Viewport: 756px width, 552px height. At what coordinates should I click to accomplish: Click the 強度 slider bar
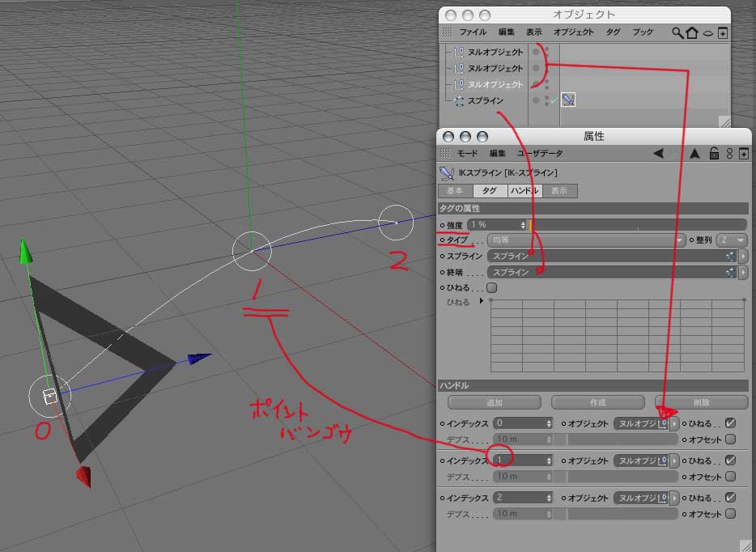[x=637, y=225]
